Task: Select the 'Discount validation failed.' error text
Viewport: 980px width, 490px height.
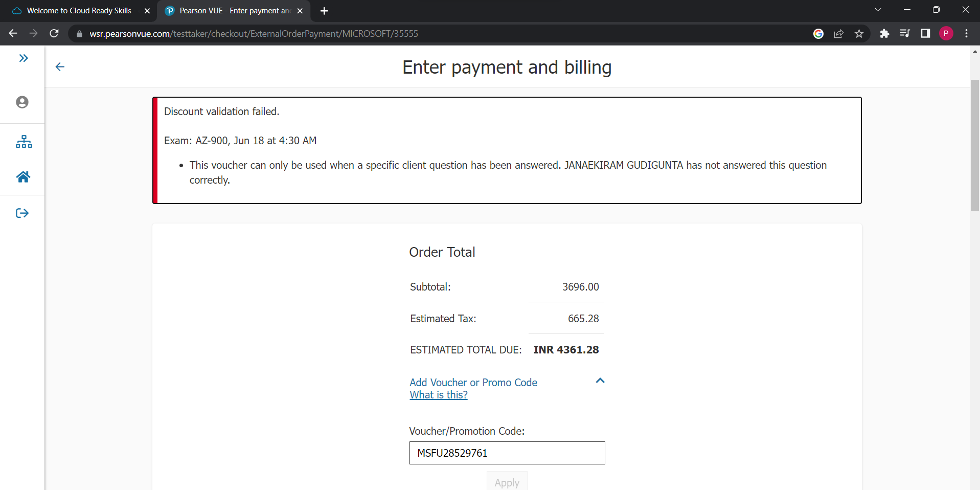Action: click(x=221, y=112)
